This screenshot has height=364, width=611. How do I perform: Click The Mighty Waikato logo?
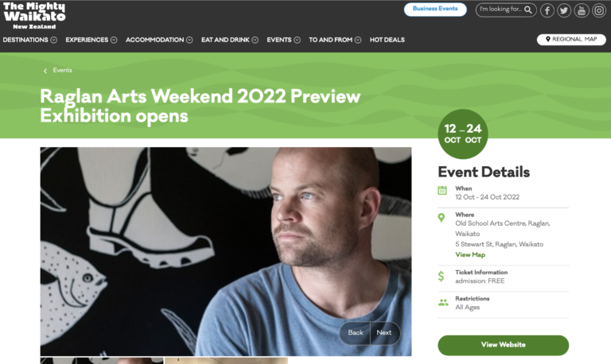point(34,16)
